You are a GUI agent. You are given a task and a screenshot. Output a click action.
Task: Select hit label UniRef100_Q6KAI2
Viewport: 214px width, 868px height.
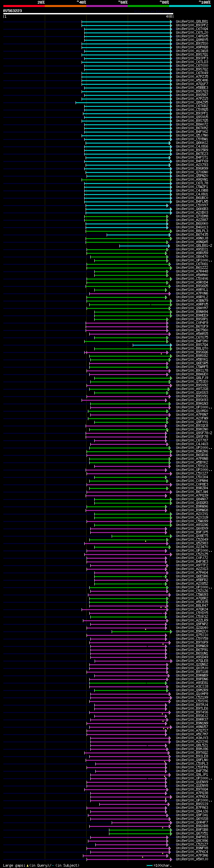click(x=192, y=143)
